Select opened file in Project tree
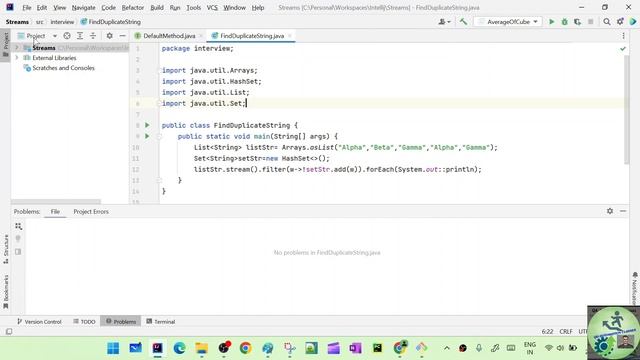The width and height of the screenshot is (640, 360). click(67, 36)
